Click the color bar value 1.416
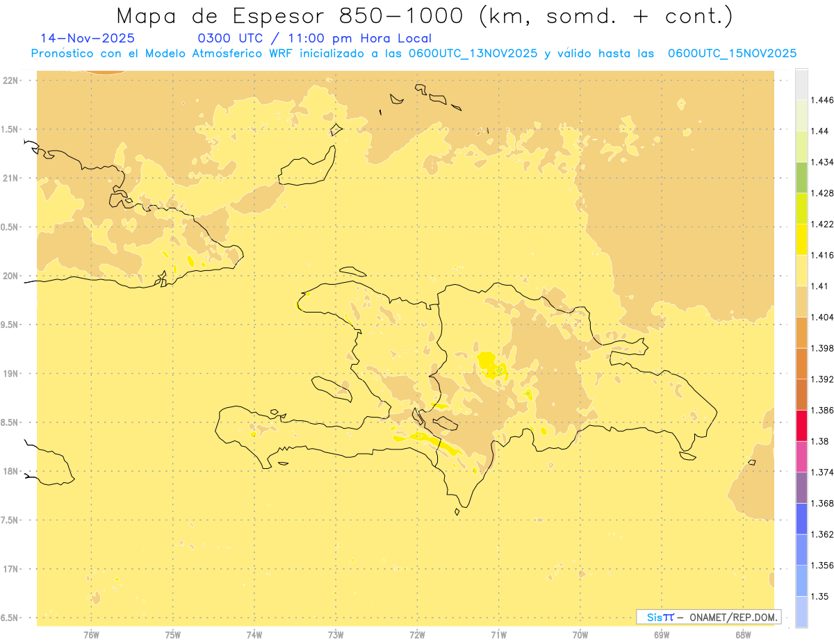Image resolution: width=834 pixels, height=644 pixels. [822, 255]
